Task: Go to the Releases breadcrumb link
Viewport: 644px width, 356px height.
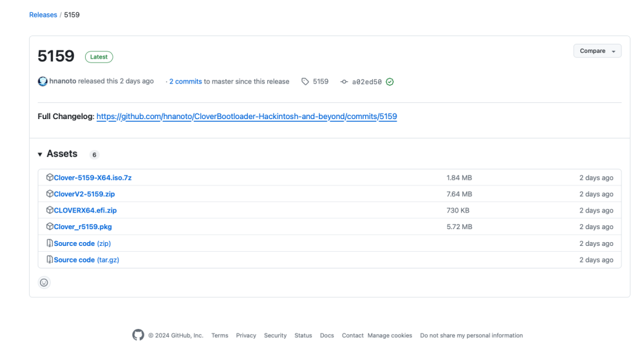Action: click(x=43, y=15)
